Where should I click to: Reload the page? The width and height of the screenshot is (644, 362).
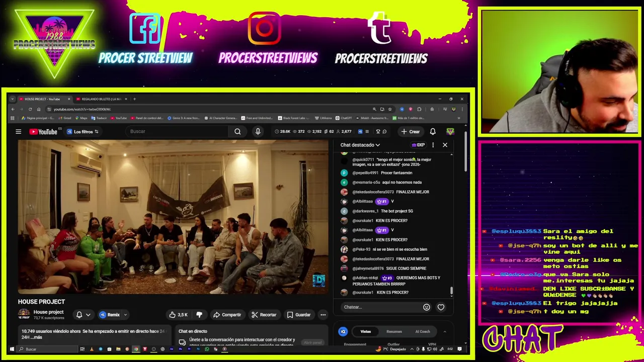click(x=30, y=109)
